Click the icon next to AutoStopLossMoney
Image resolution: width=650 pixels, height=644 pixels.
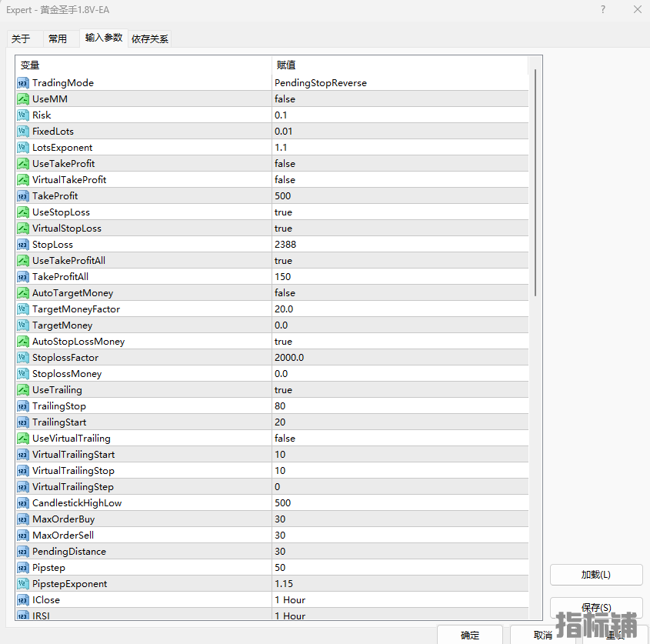pyautogui.click(x=23, y=342)
